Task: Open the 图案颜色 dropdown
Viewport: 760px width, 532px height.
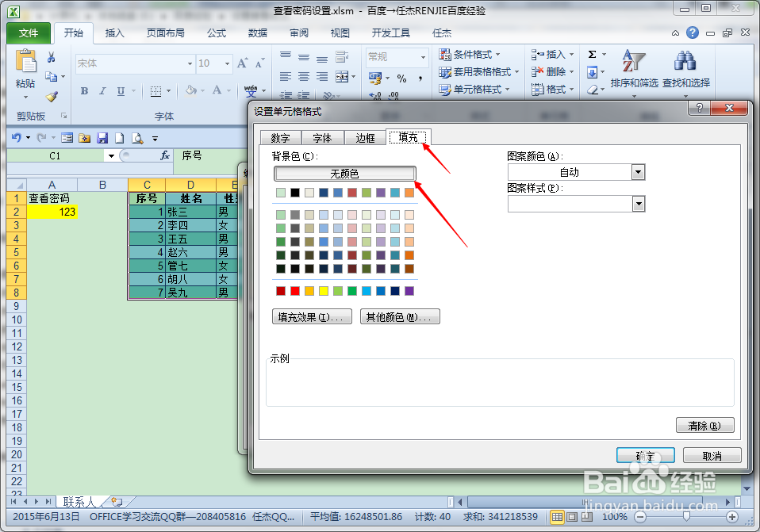Action: (x=637, y=172)
